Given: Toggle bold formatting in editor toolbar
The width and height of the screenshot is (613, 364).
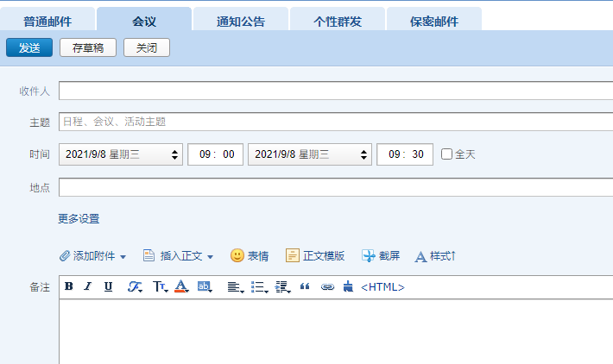Looking at the screenshot, I should click(x=69, y=287).
